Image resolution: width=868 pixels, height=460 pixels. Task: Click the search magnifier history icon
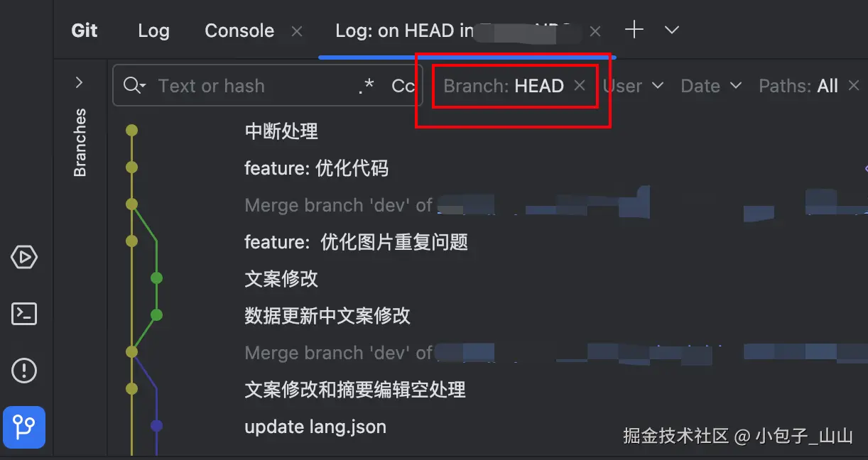tap(134, 86)
